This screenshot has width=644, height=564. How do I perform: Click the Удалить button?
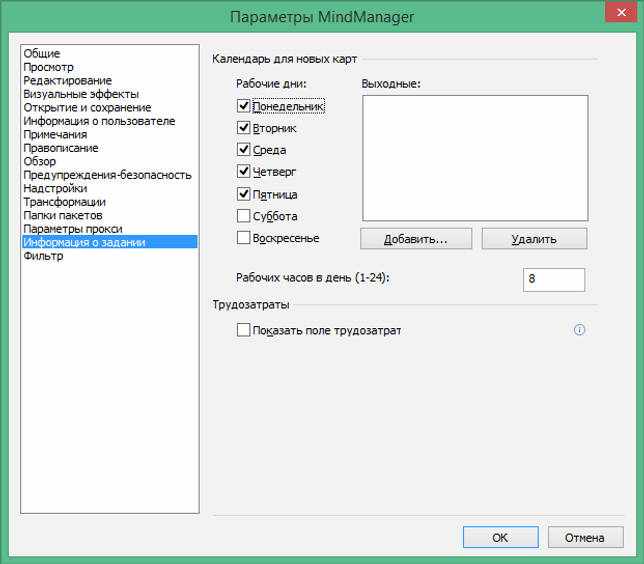pyautogui.click(x=534, y=239)
